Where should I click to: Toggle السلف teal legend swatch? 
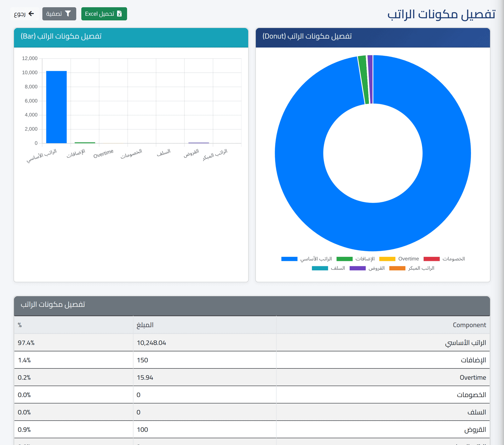tap(320, 268)
